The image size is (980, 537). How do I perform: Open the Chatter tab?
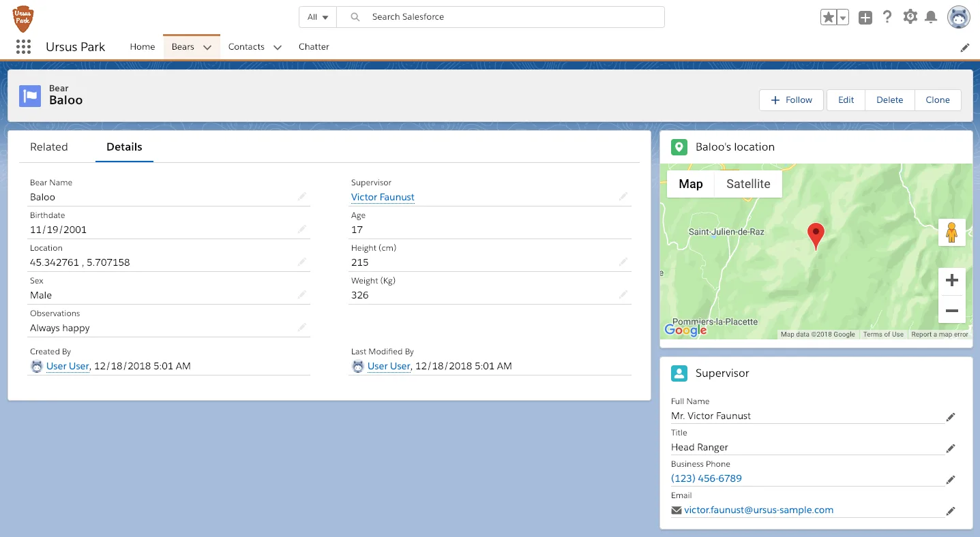tap(314, 47)
